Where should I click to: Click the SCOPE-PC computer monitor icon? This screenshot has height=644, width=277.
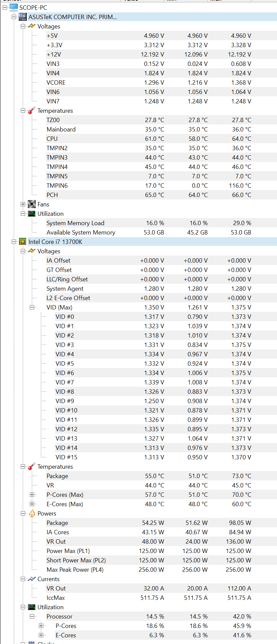[14, 7]
